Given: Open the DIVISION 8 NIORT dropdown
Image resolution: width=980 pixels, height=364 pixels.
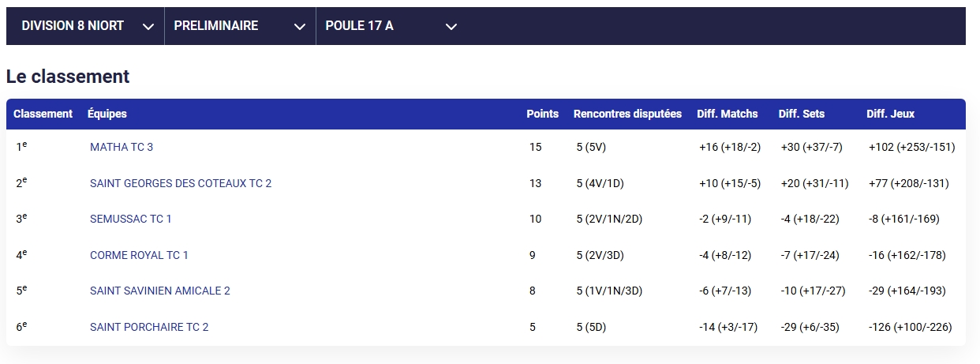Looking at the screenshot, I should point(85,26).
